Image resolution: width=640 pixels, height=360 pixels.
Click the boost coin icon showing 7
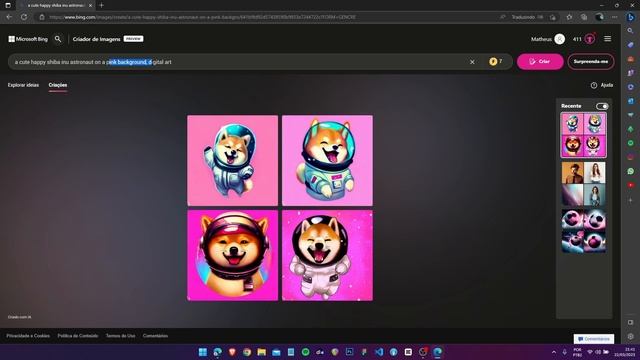coord(493,62)
